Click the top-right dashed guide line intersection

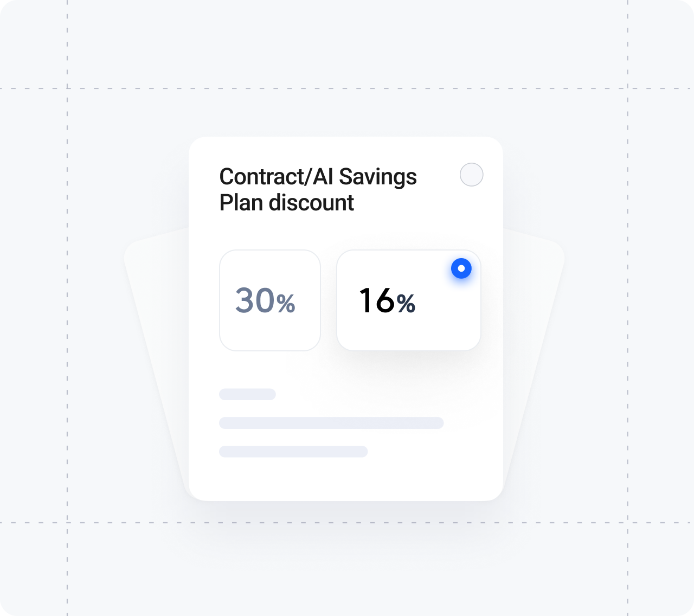pos(628,88)
